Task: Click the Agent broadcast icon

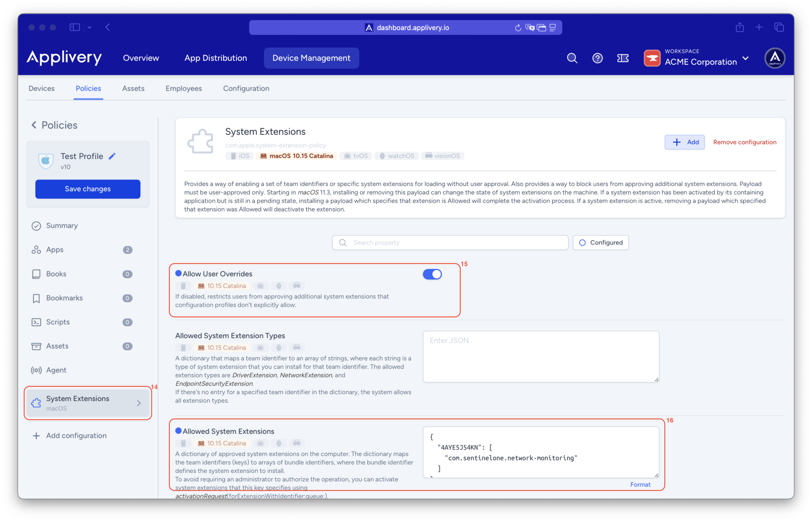Action: 36,370
